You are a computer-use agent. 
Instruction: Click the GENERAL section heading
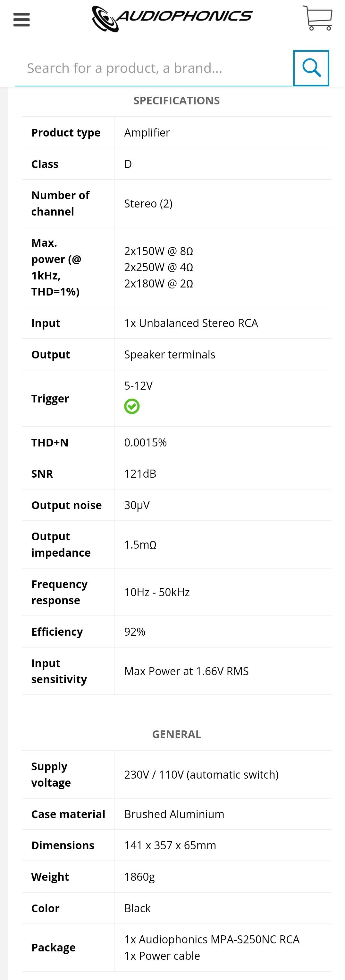pos(176,734)
